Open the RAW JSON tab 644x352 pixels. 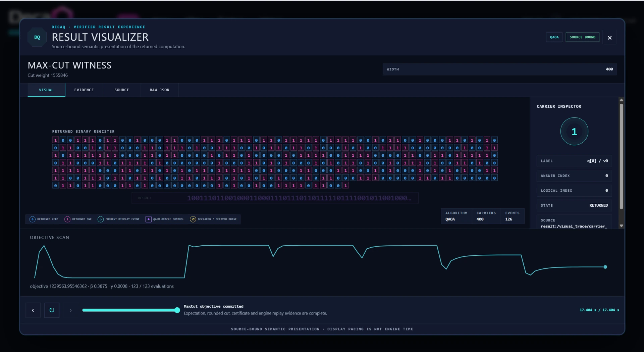point(159,90)
